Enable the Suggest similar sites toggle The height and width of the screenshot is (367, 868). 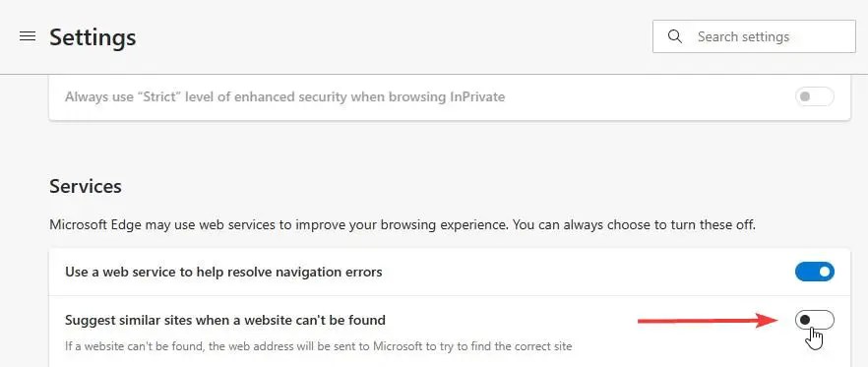click(x=814, y=320)
